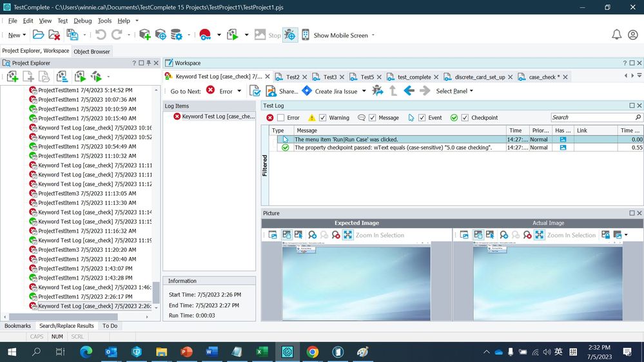Click Zoom In Selection under Expected Image
Image resolution: width=644 pixels, height=362 pixels.
coord(380,235)
